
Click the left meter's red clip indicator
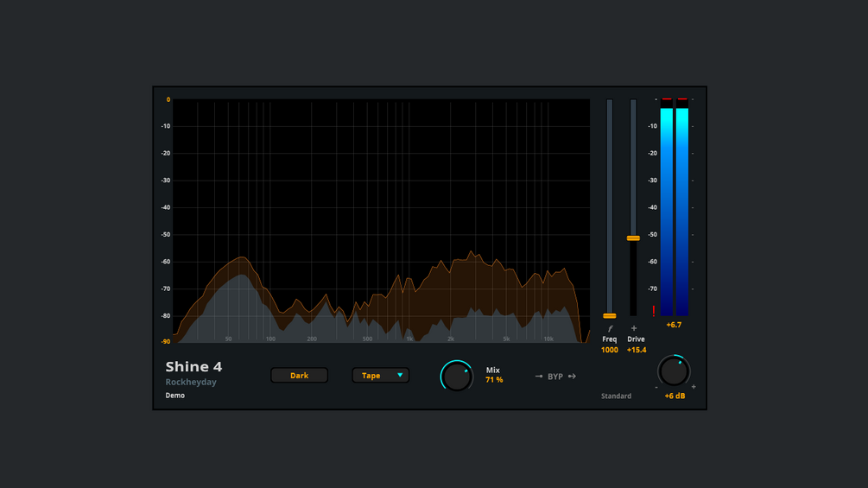(667, 99)
